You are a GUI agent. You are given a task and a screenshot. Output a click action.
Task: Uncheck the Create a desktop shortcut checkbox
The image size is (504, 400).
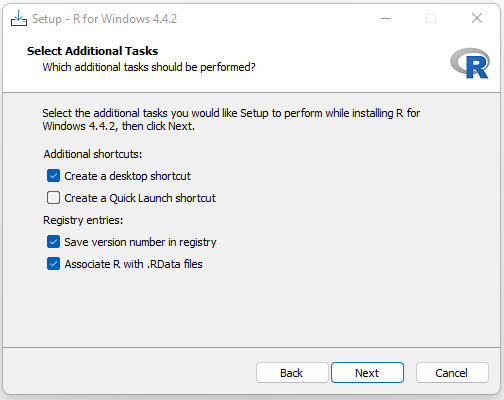(53, 176)
